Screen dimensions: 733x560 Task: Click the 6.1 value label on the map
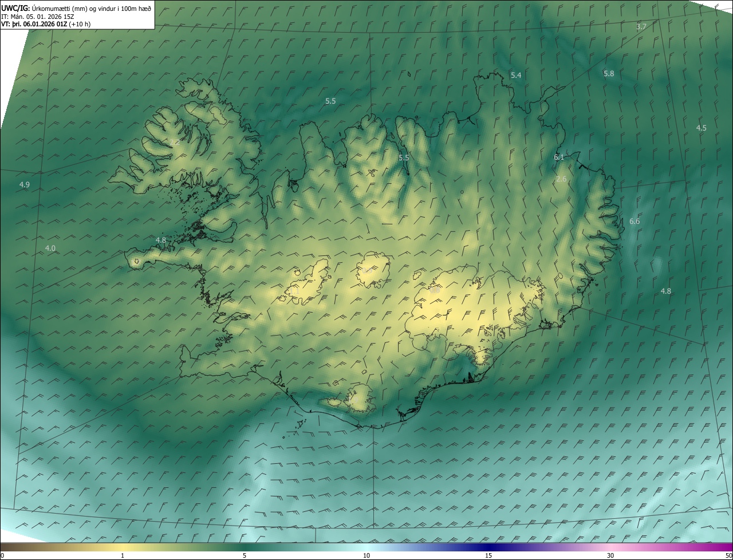(x=559, y=157)
